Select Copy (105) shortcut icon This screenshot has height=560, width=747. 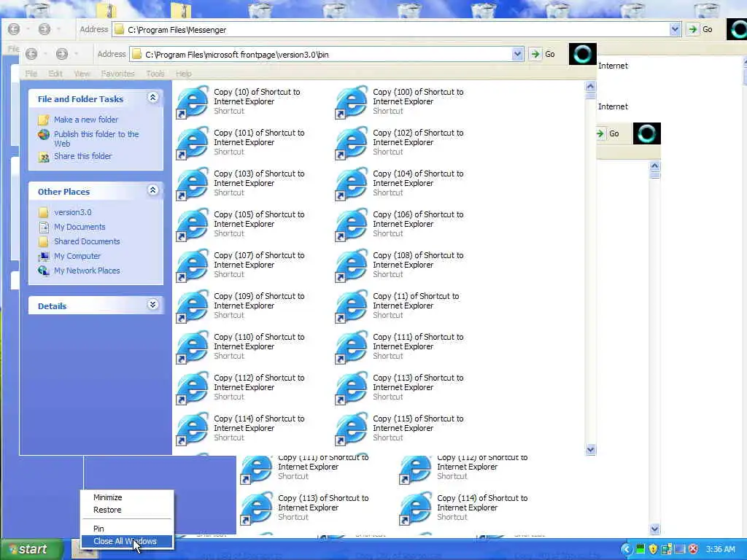click(193, 225)
